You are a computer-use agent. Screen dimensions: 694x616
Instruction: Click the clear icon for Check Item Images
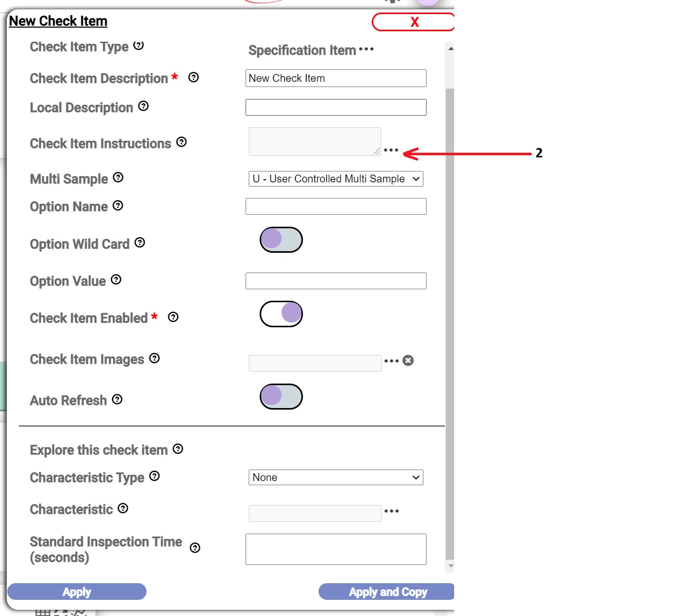[x=408, y=361]
